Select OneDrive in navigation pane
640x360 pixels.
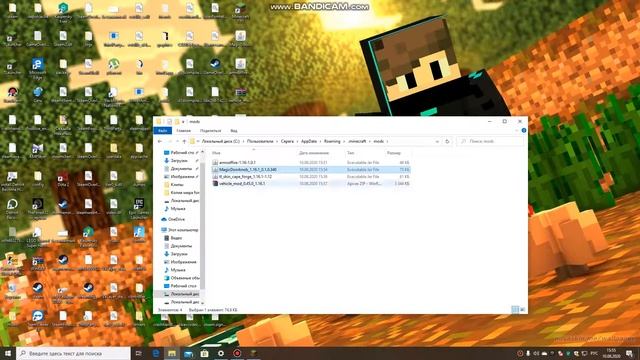(174, 219)
